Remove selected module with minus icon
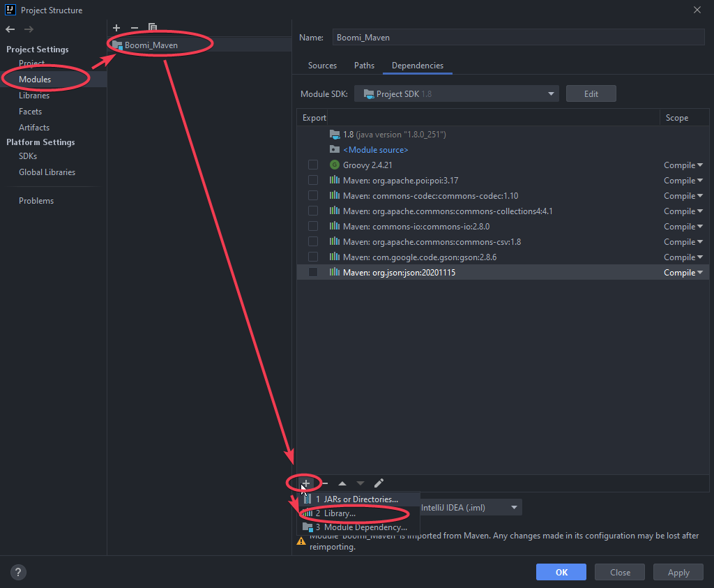Image resolution: width=714 pixels, height=588 pixels. (x=135, y=28)
